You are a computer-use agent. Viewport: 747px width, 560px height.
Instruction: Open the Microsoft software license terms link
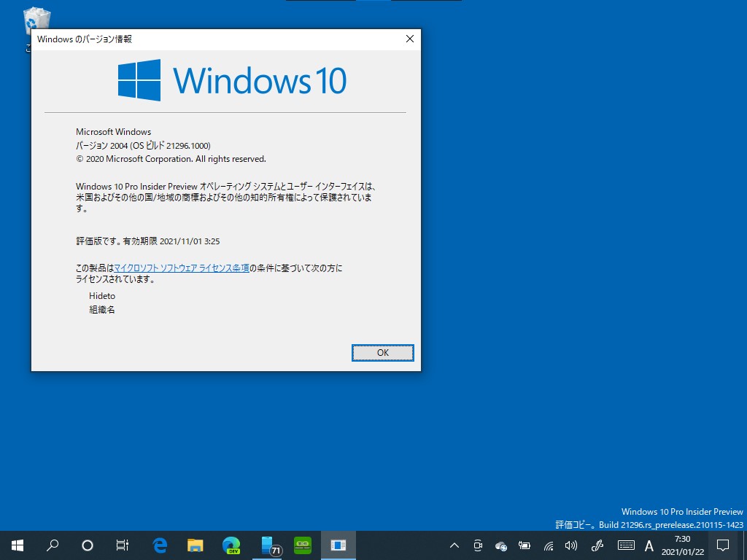(181, 268)
